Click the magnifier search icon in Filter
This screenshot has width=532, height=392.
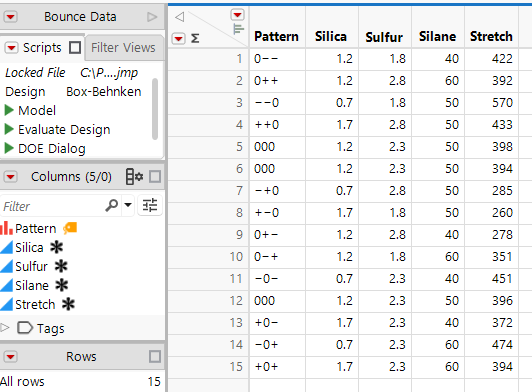point(112,205)
